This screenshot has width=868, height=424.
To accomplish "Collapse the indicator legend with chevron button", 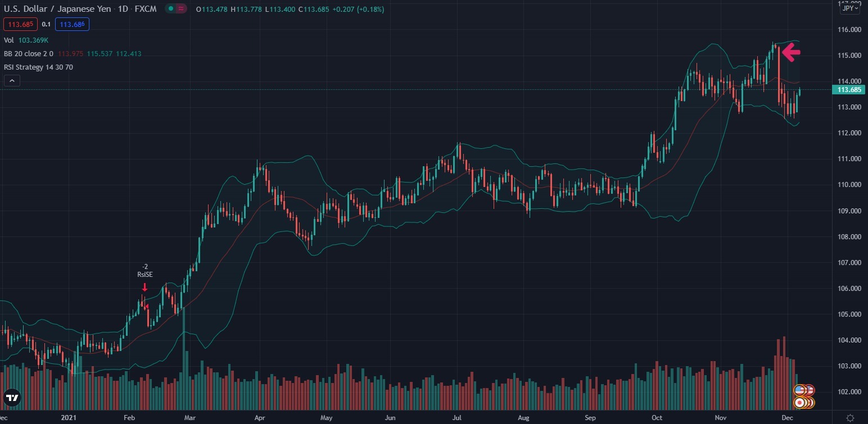I will (12, 81).
